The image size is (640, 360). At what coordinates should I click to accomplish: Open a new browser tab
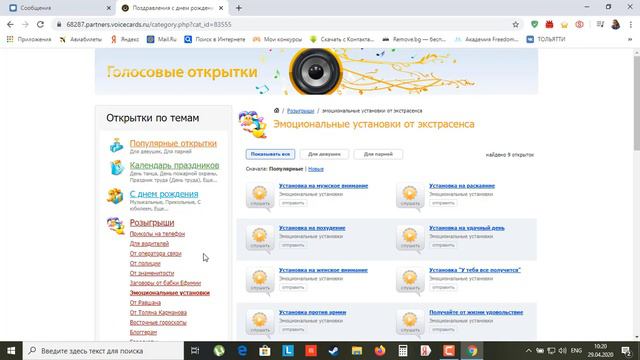[x=239, y=8]
